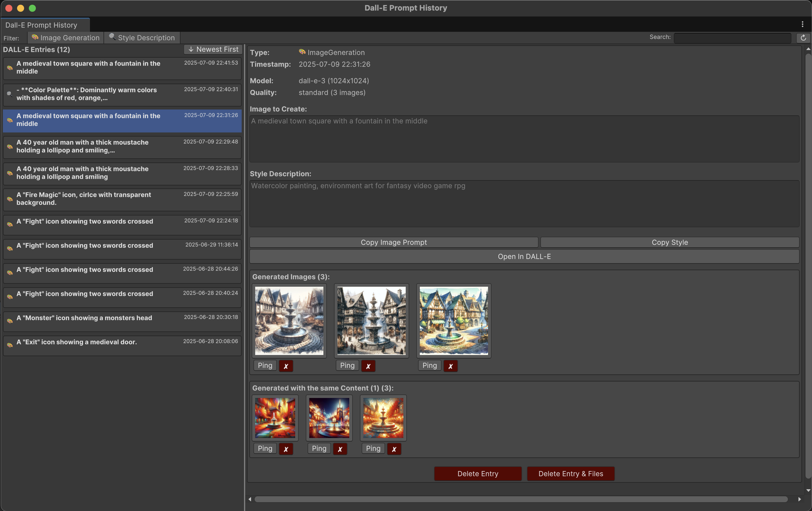Change sort order from Newest First
This screenshot has width=812, height=511.
(x=213, y=49)
